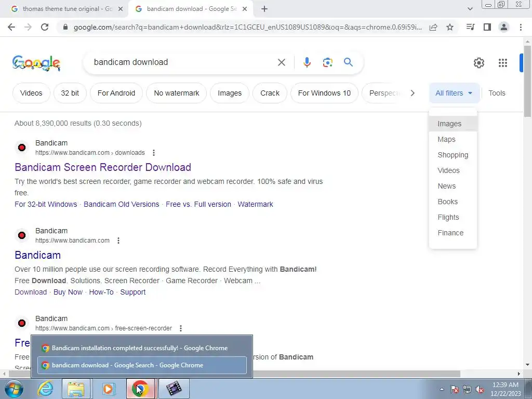Click the forward navigation arrow
Viewport: 532px width, 399px height.
pos(28,27)
